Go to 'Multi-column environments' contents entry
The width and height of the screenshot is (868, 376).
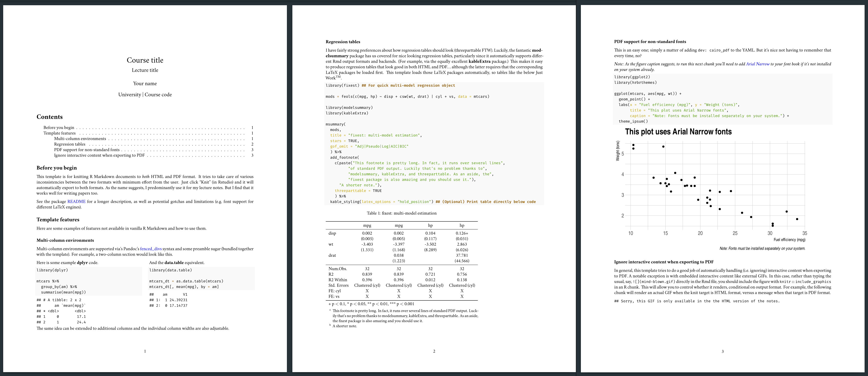pyautogui.click(x=80, y=138)
